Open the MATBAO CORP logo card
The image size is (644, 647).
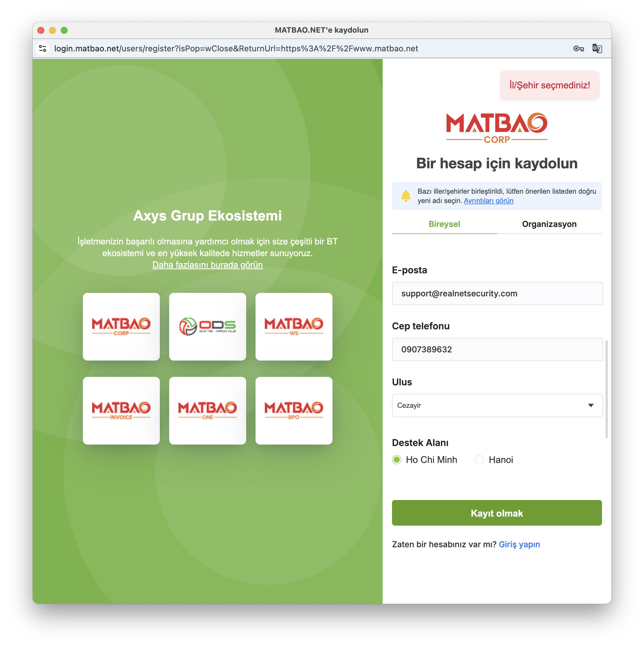coord(121,326)
